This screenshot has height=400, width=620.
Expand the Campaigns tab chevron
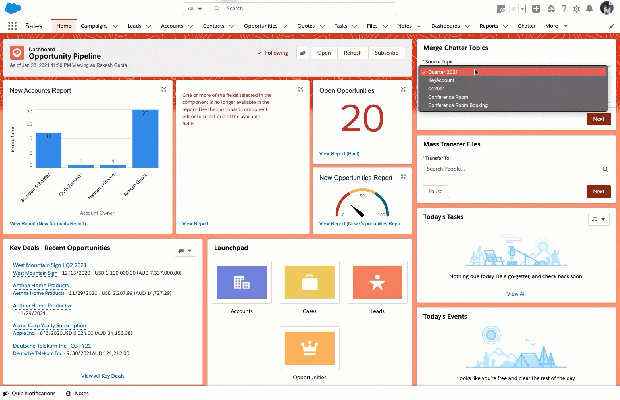[115, 26]
